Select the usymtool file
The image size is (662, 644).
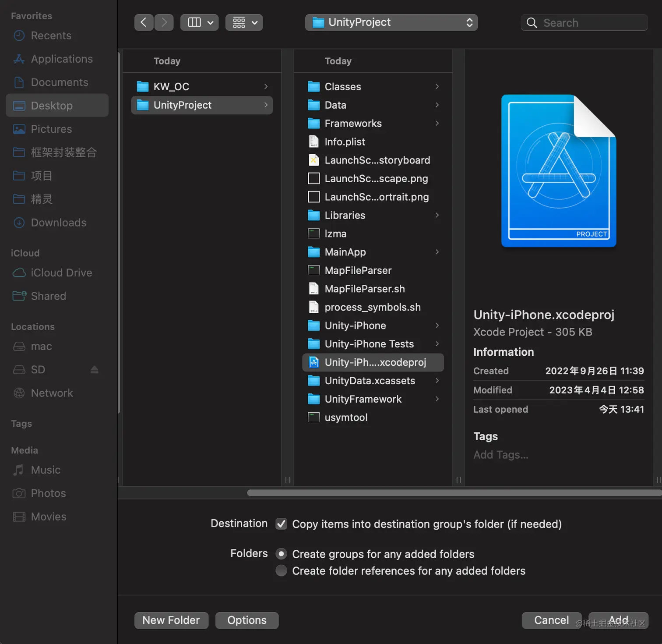coord(373,418)
